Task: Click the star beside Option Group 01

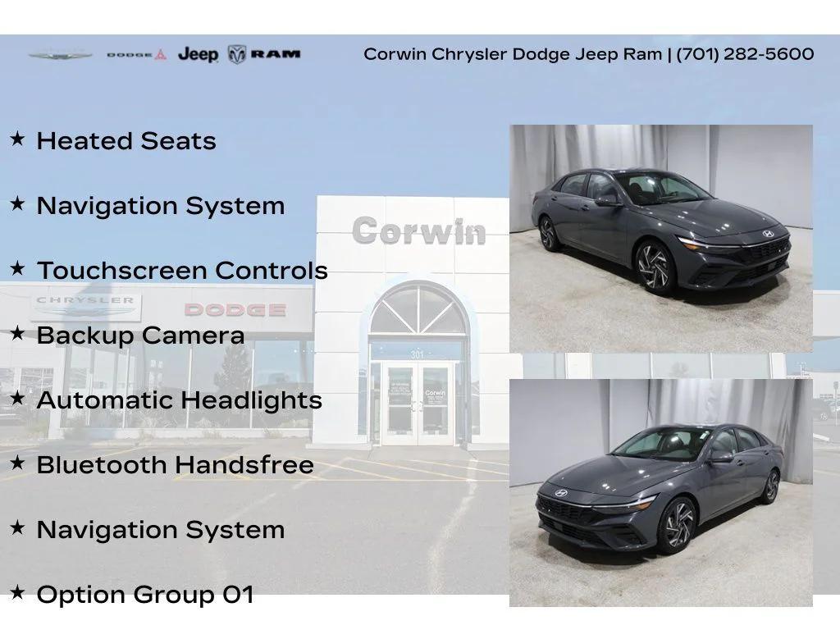Action: coord(17,593)
